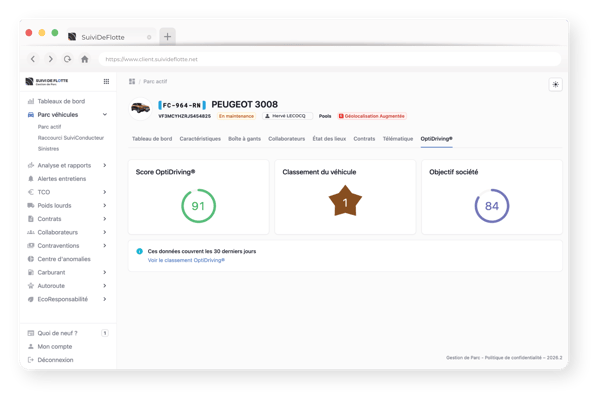The height and width of the screenshot is (401, 600).
Task: Click the Poids lourds truck icon
Action: coord(31,205)
